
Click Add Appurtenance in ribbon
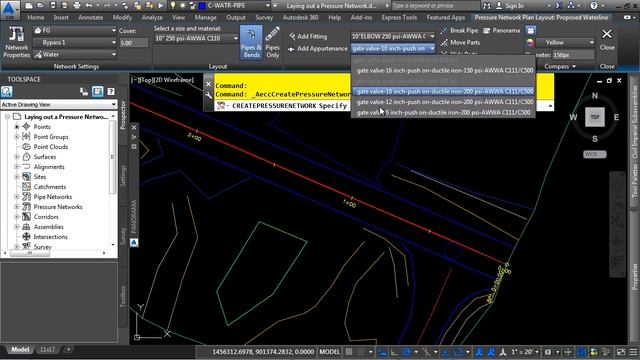(318, 49)
